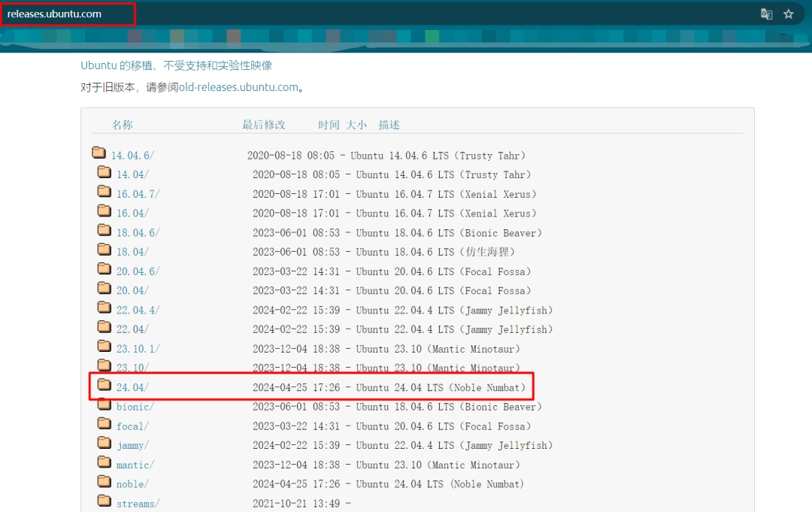Click 'Ubuntu 22.04.4 LTS (Jammy Jellyfish)' in the jammy/ row
The width and height of the screenshot is (812, 512).
click(455, 445)
